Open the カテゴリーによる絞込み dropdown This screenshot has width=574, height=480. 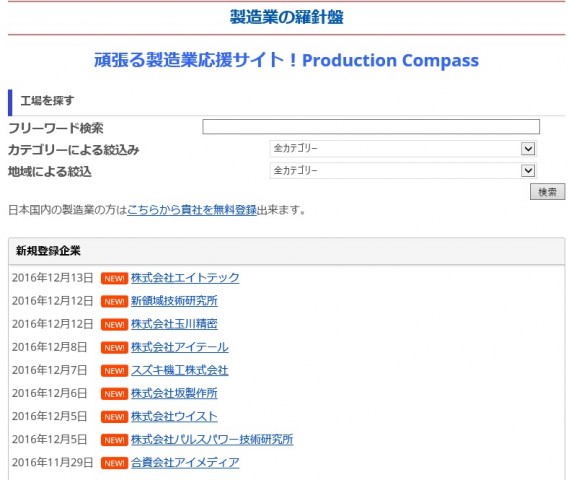tap(403, 149)
